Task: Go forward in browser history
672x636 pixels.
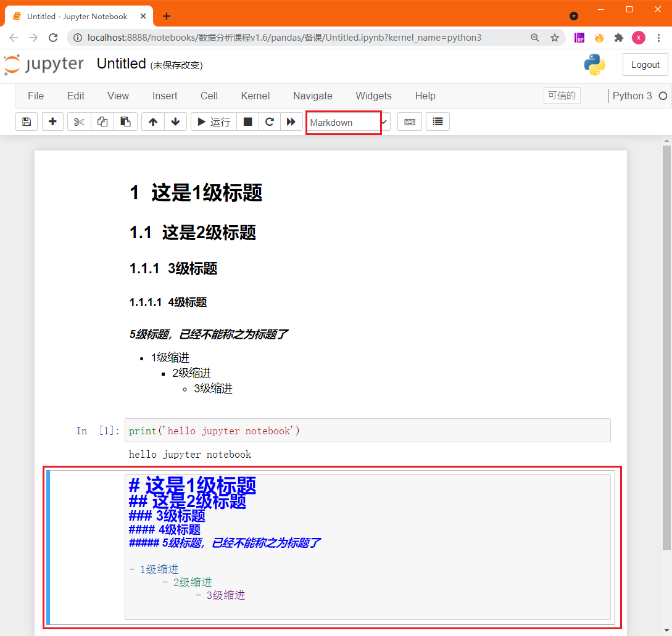Action: pos(33,38)
